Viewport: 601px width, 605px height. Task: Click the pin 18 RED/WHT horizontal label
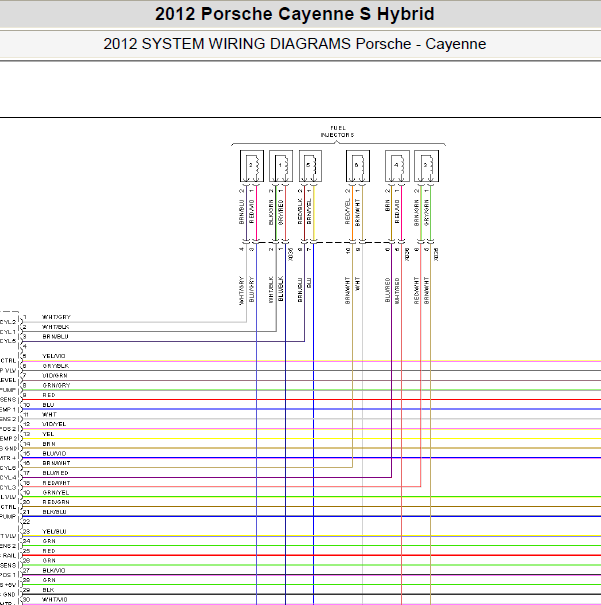coord(56,483)
